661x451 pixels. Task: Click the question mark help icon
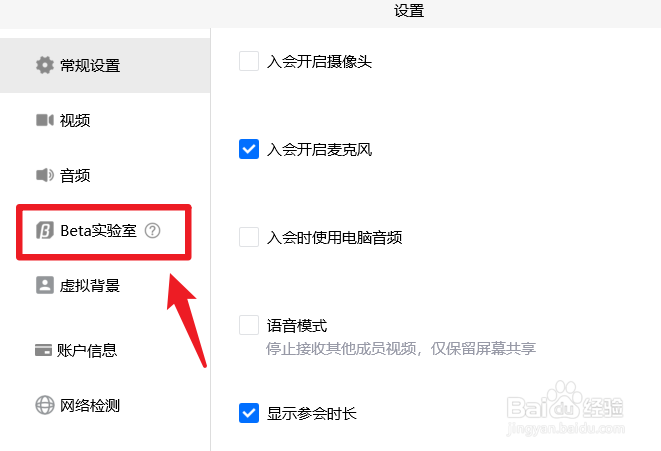(153, 231)
